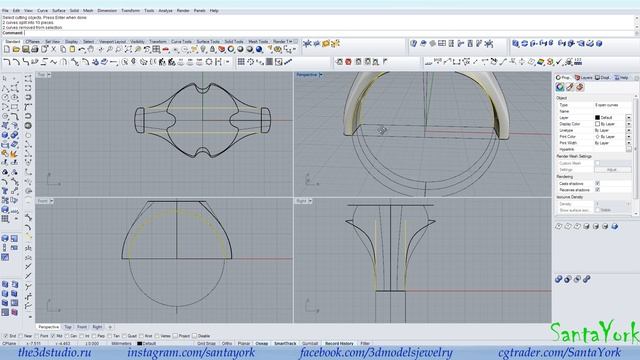Click the red Stop icon in toolbar
The height and width of the screenshot is (360, 640).
348,62
